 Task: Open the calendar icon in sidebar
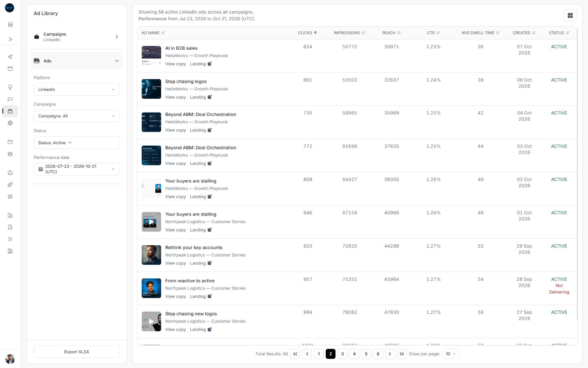pyautogui.click(x=10, y=69)
